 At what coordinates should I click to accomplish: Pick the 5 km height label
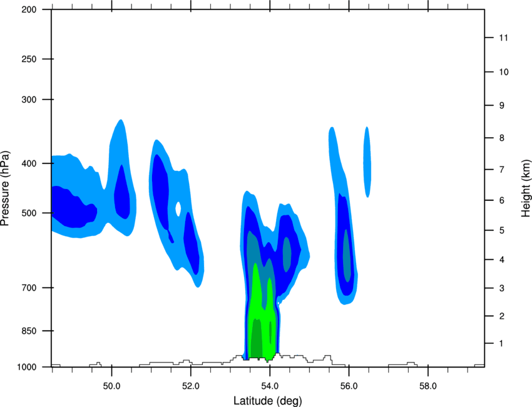501,230
